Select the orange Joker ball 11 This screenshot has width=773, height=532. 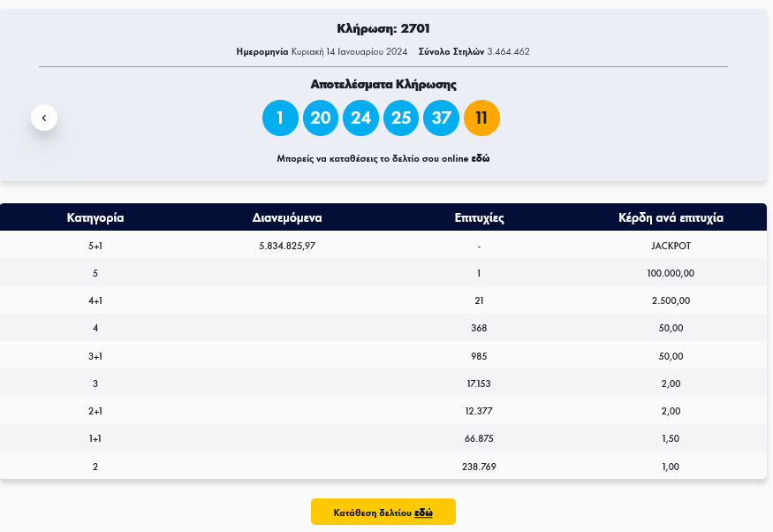tap(481, 118)
